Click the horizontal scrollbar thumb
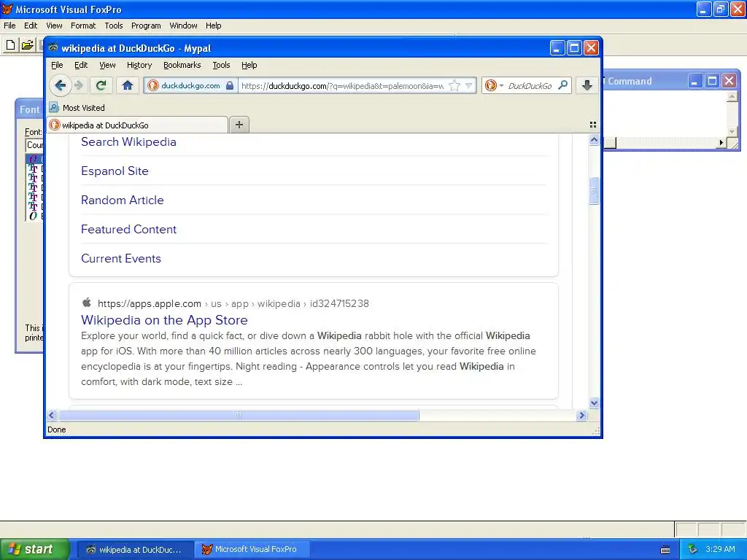Image resolution: width=747 pixels, height=560 pixels. tap(239, 415)
